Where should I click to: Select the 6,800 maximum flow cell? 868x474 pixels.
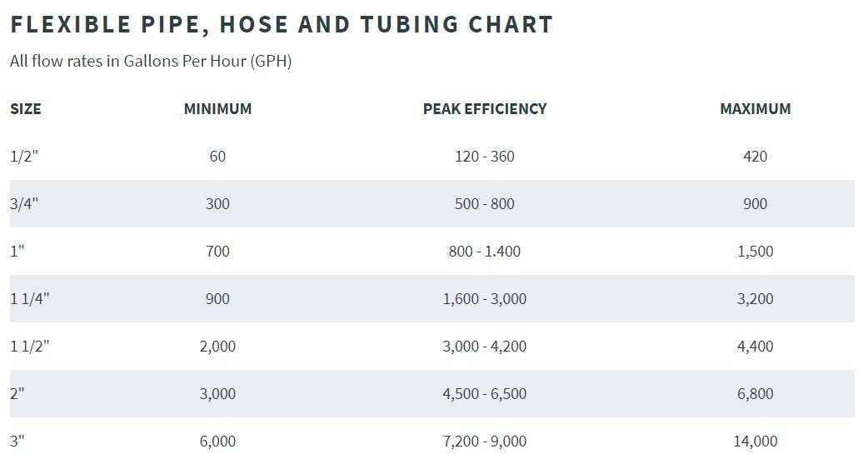tap(756, 394)
